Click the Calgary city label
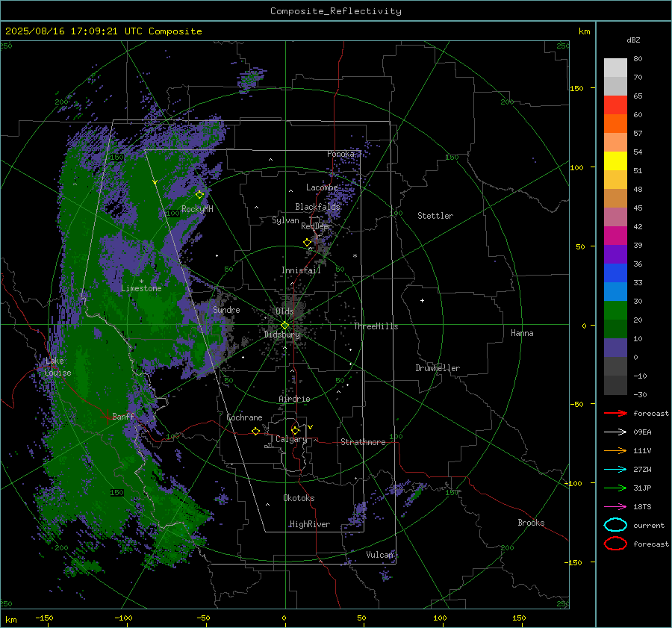Screen dimensions: 672x628 (291, 439)
